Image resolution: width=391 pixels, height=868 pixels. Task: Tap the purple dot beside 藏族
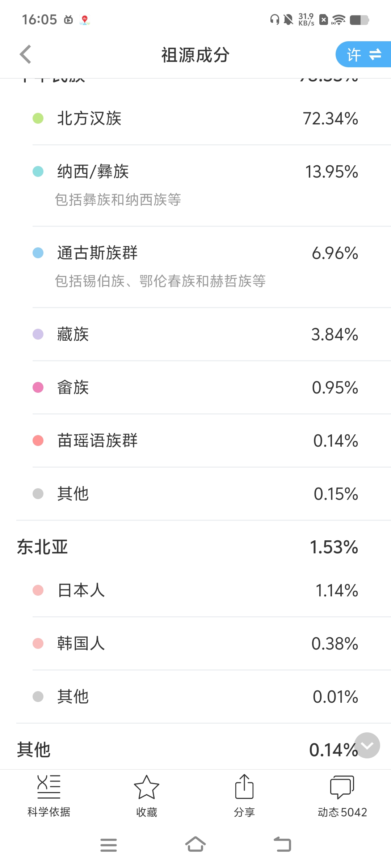[38, 334]
